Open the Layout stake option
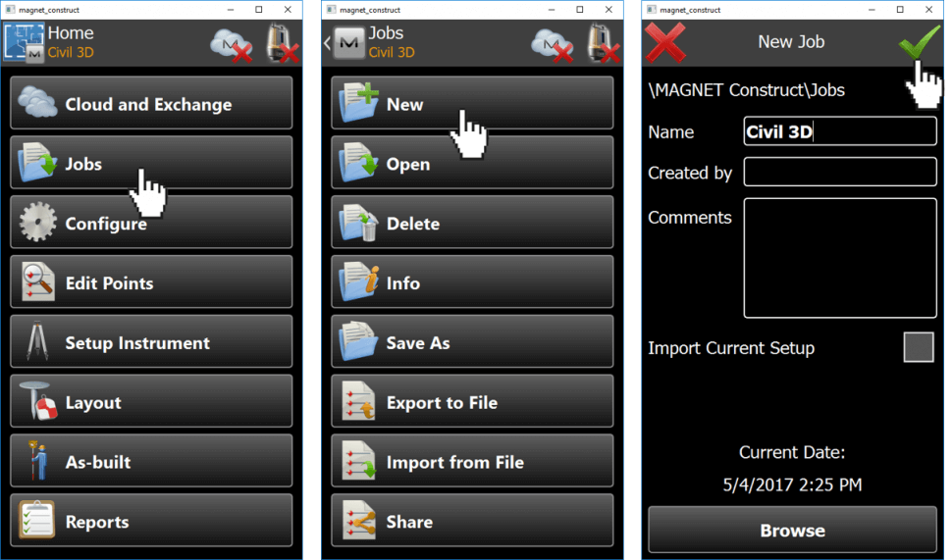Viewport: 952px width, 560px height. tap(151, 401)
